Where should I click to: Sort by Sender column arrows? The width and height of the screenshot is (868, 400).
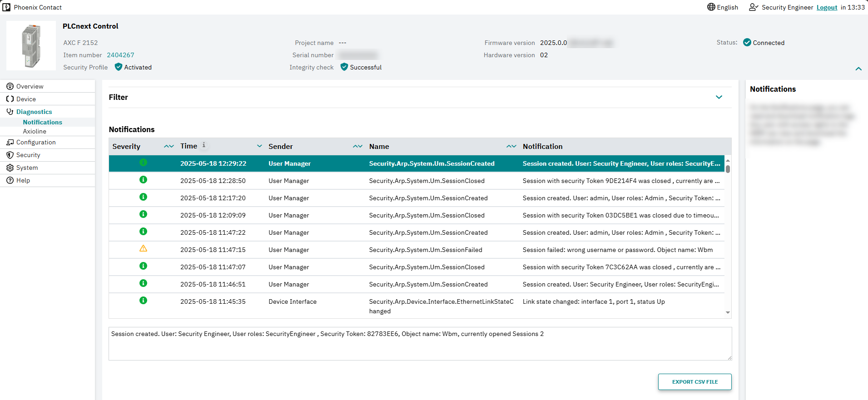coord(357,146)
